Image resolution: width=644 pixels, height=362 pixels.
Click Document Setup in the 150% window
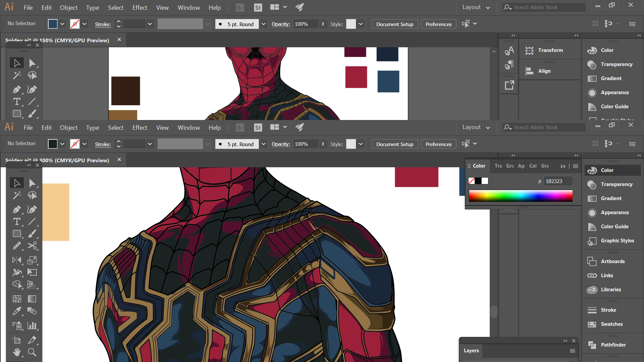click(395, 24)
